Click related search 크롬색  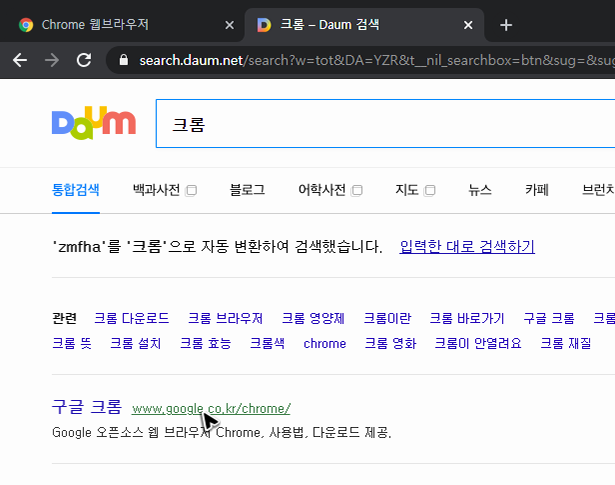point(267,343)
